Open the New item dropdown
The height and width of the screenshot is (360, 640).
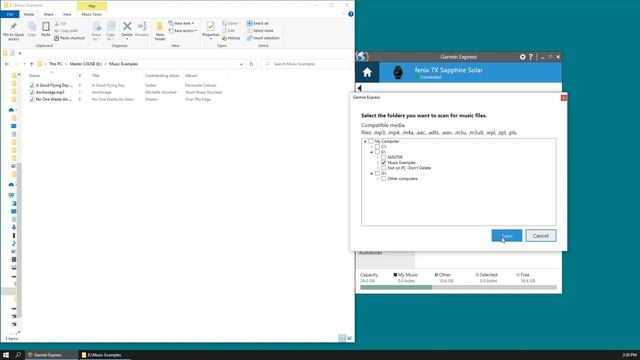click(182, 23)
